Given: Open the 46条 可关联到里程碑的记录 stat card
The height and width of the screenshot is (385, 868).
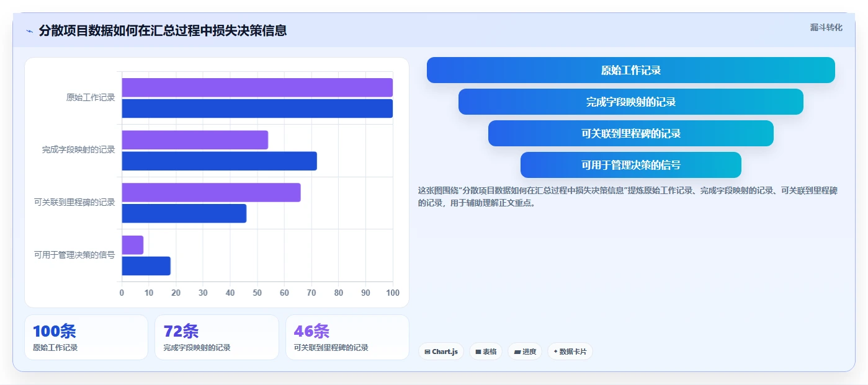Looking at the screenshot, I should (347, 337).
